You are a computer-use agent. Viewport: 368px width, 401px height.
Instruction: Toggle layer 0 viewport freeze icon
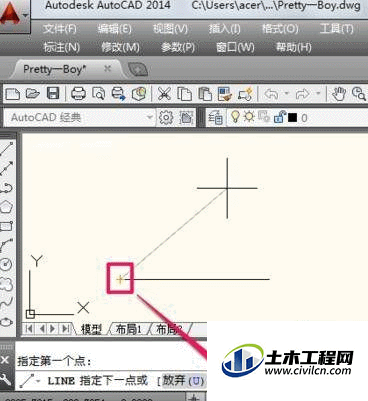click(264, 117)
